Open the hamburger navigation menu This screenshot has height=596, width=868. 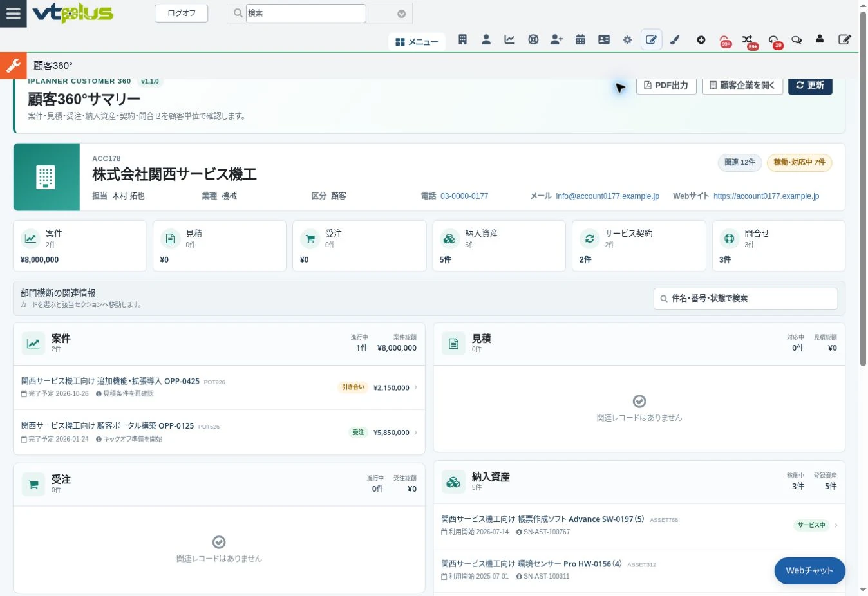coord(13,14)
